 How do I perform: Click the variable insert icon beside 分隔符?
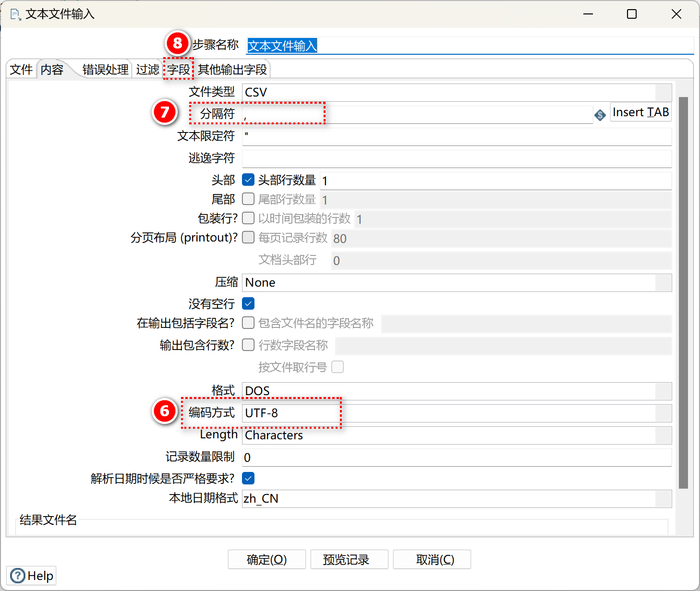click(600, 115)
